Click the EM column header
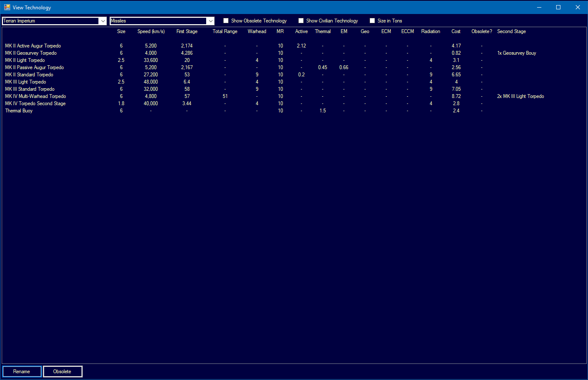The width and height of the screenshot is (588, 380). (344, 31)
